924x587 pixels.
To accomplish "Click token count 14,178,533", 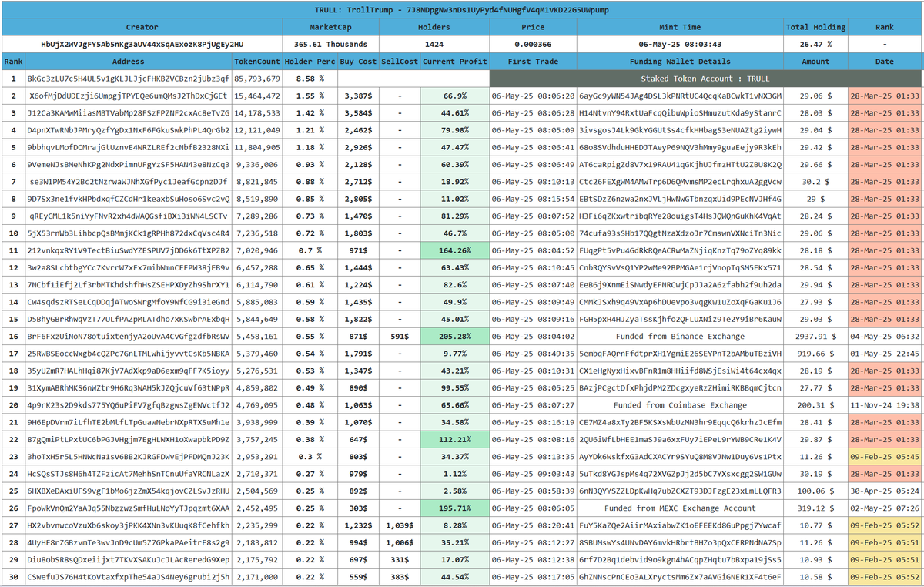I will point(257,112).
